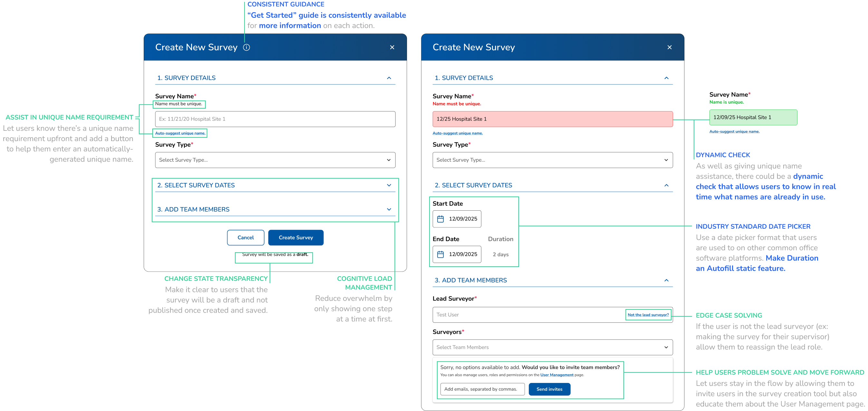The image size is (868, 411).
Task: Open the Start Date calendar picker
Action: tap(440, 219)
